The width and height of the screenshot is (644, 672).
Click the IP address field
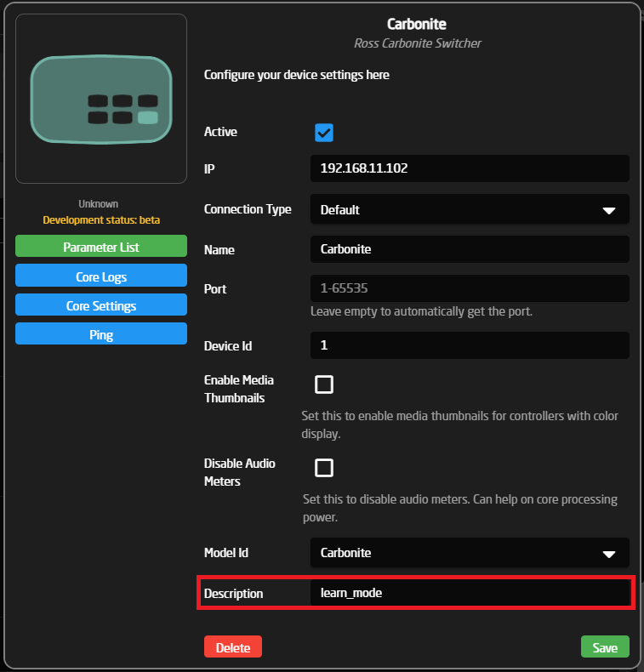point(470,168)
